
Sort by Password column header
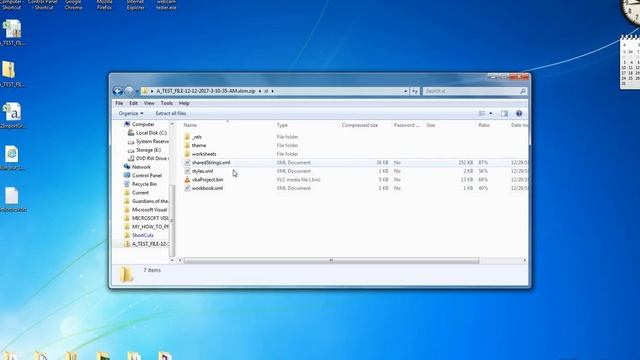406,125
